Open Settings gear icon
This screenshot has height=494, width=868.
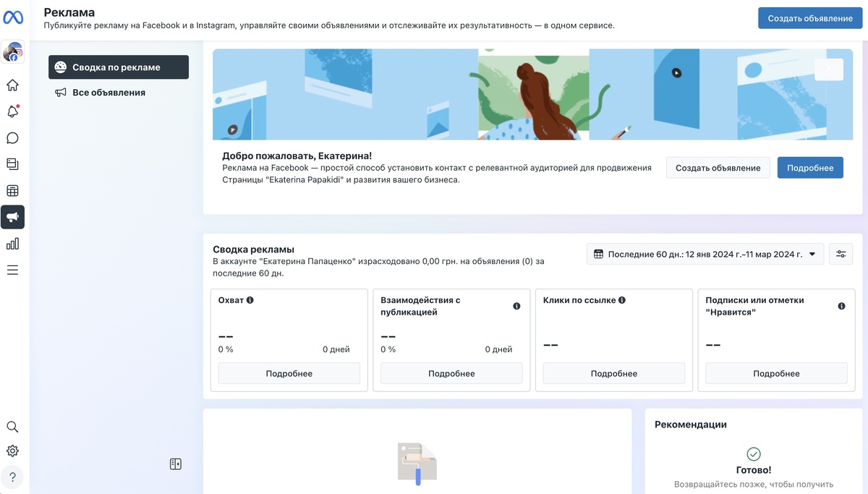tap(12, 451)
